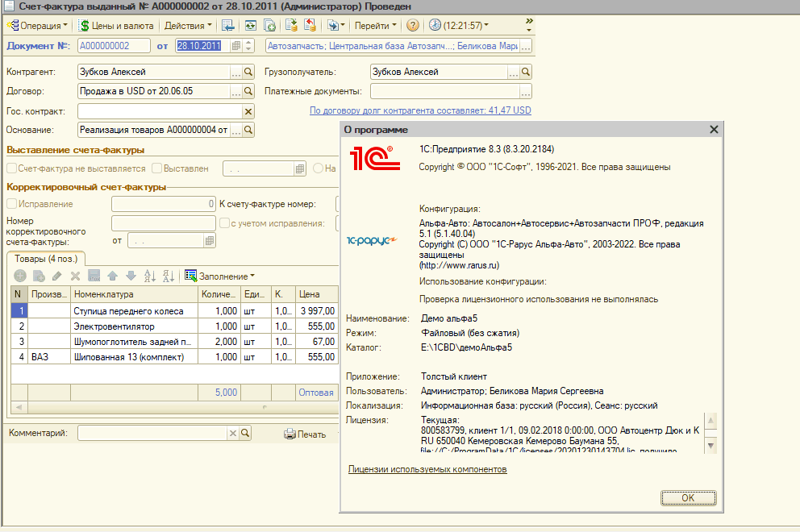Screen dimensions: 800x532
Task: Click ellipsis selector for Грузополучатель field
Action: [x=513, y=73]
